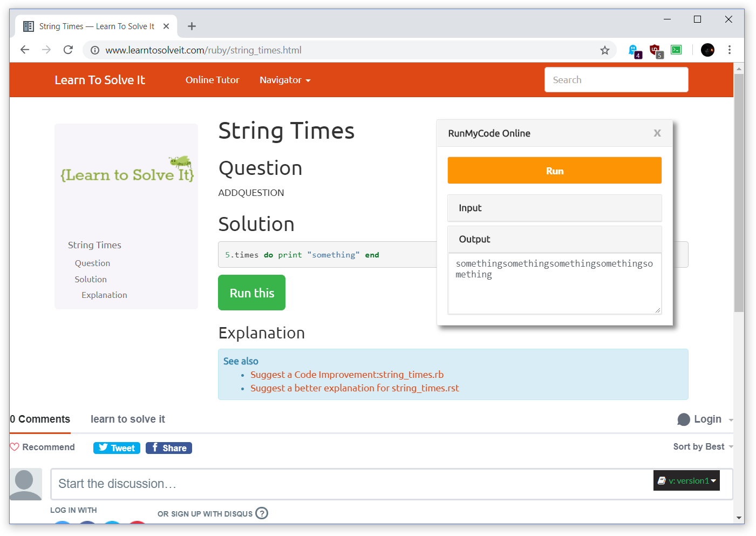Close the RunMyCode Online panel
Viewport: 756px width, 536px height.
tap(657, 133)
